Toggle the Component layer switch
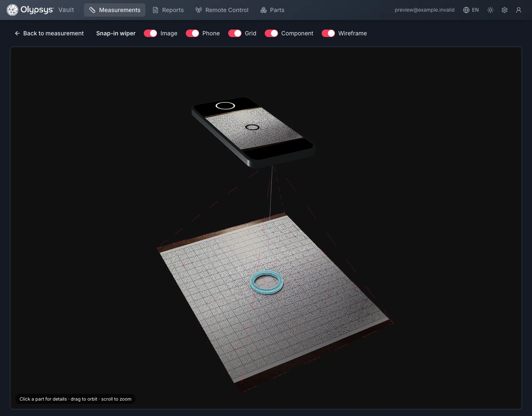This screenshot has height=416, width=532. (x=271, y=33)
